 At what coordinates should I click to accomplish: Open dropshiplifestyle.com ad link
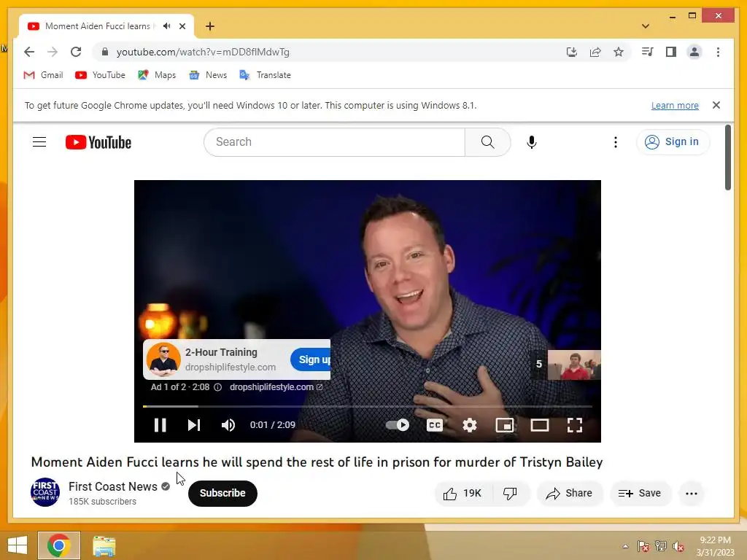click(x=276, y=387)
